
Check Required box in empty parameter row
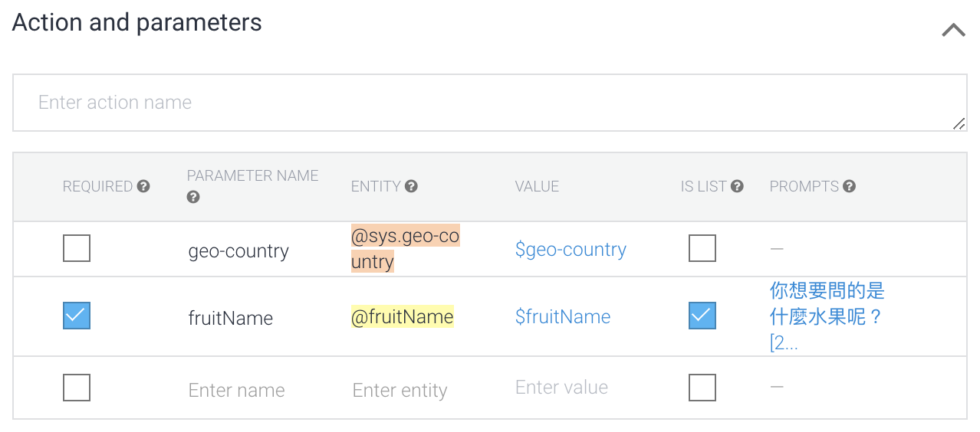[77, 388]
